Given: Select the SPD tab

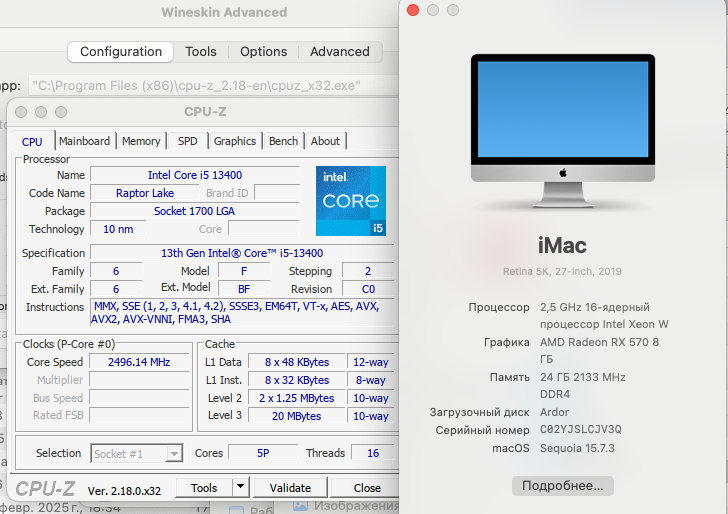Looking at the screenshot, I should click(188, 141).
